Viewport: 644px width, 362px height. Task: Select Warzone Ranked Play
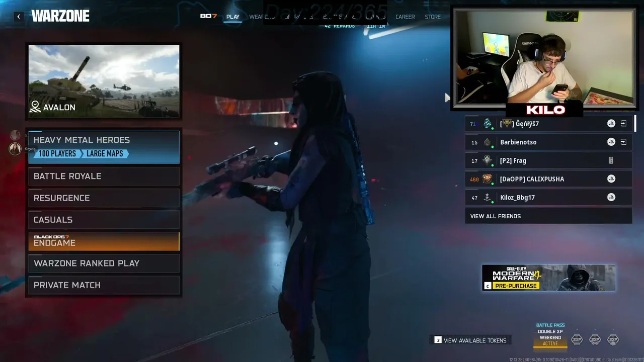(104, 263)
